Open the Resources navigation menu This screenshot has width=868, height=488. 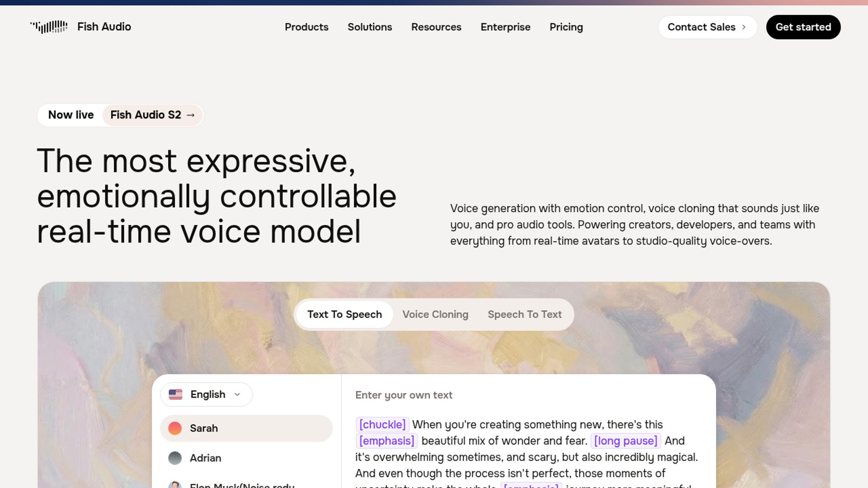tap(436, 27)
